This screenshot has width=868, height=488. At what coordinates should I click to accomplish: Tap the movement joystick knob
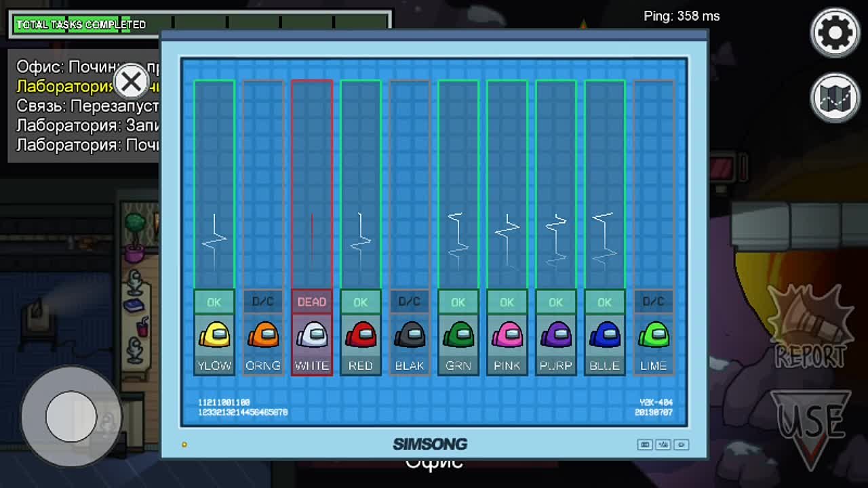pos(71,416)
